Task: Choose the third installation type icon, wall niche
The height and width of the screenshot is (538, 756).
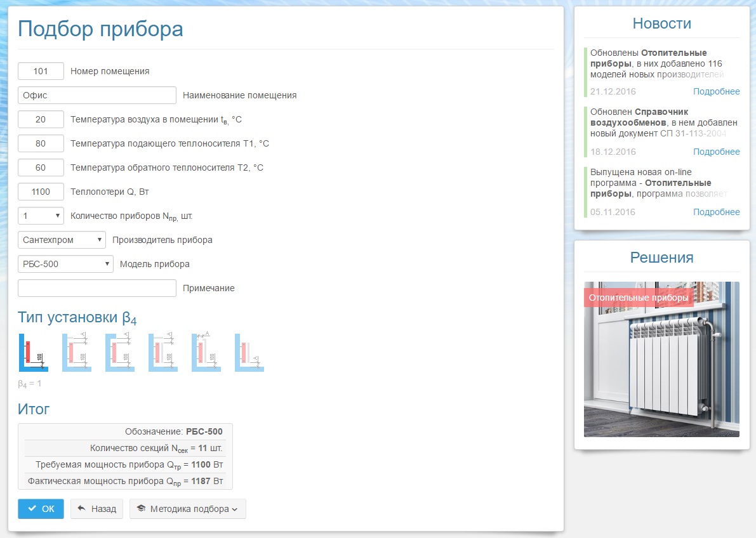Action: tap(119, 352)
